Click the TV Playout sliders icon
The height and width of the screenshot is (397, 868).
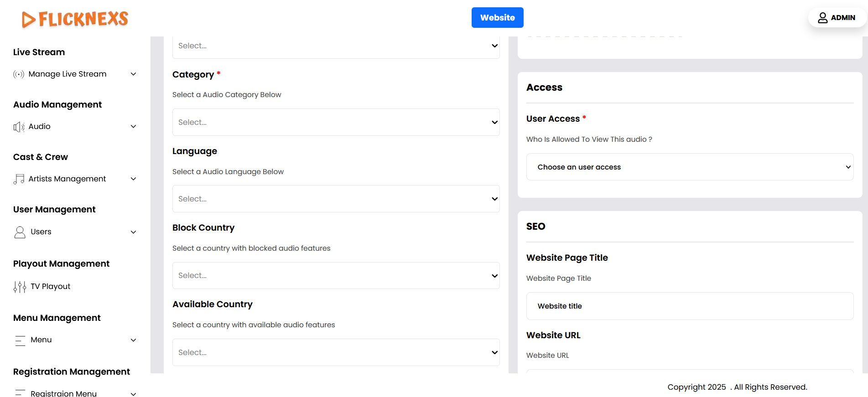[x=20, y=287]
